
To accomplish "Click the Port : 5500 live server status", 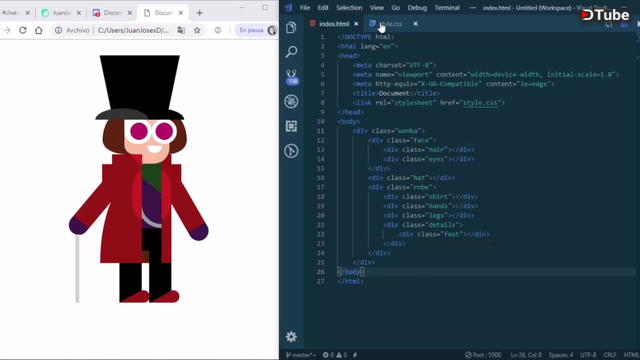I will click(483, 355).
